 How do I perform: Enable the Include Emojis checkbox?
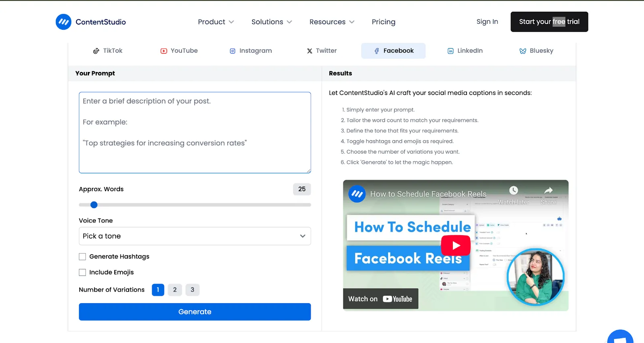click(x=83, y=272)
